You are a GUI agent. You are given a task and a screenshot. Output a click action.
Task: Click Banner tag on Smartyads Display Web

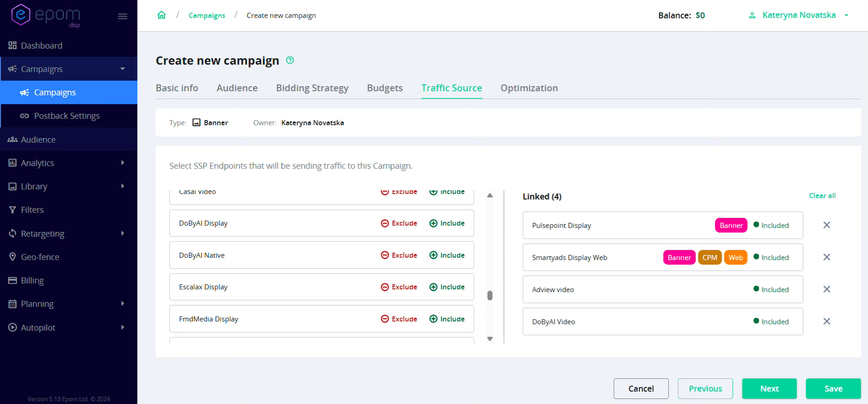[679, 257]
